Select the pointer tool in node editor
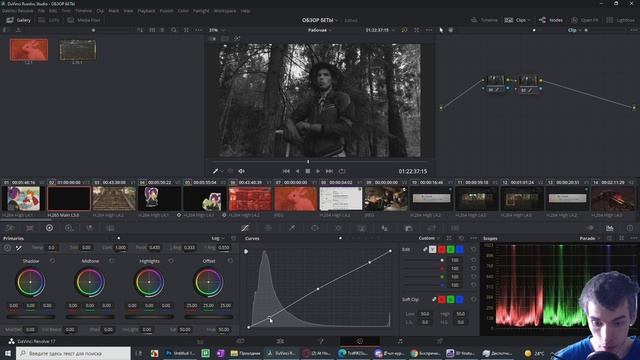This screenshot has width=640, height=360. tap(441, 30)
